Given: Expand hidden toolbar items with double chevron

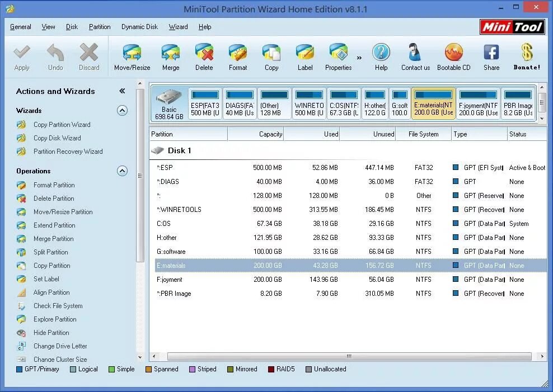Looking at the screenshot, I should point(359,58).
